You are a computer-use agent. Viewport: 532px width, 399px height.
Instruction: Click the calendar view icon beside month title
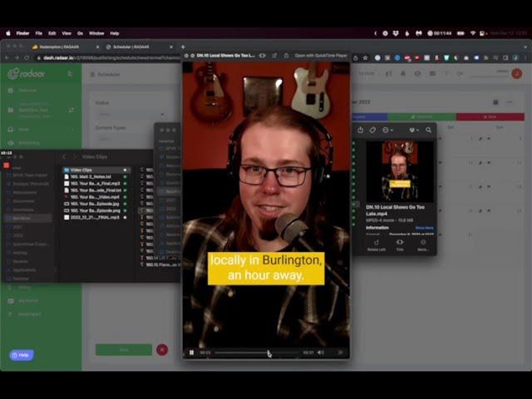495,102
